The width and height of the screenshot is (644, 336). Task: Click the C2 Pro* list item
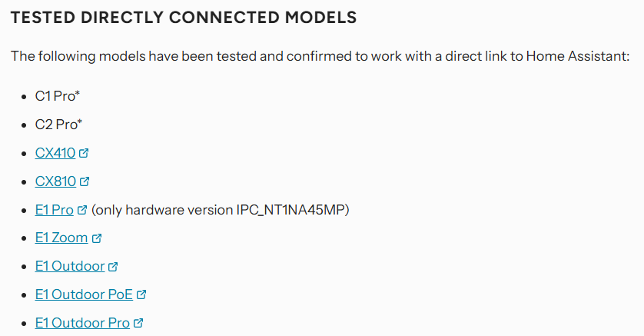58,125
